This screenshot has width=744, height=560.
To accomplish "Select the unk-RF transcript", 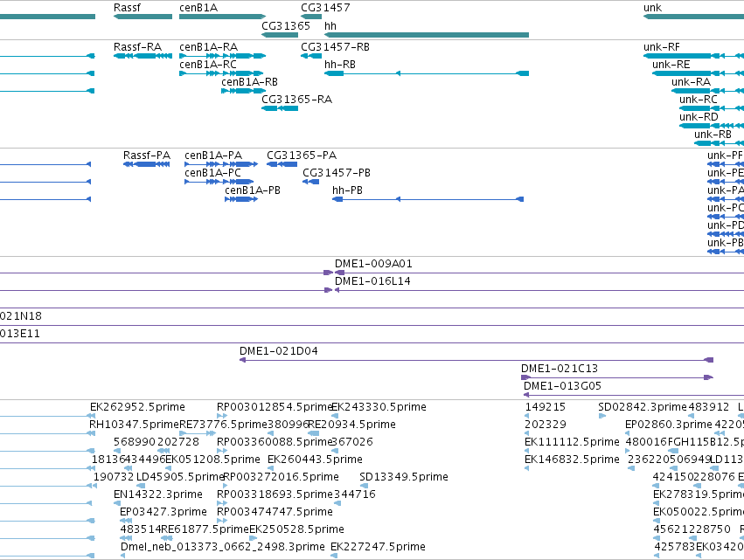I will [x=693, y=56].
